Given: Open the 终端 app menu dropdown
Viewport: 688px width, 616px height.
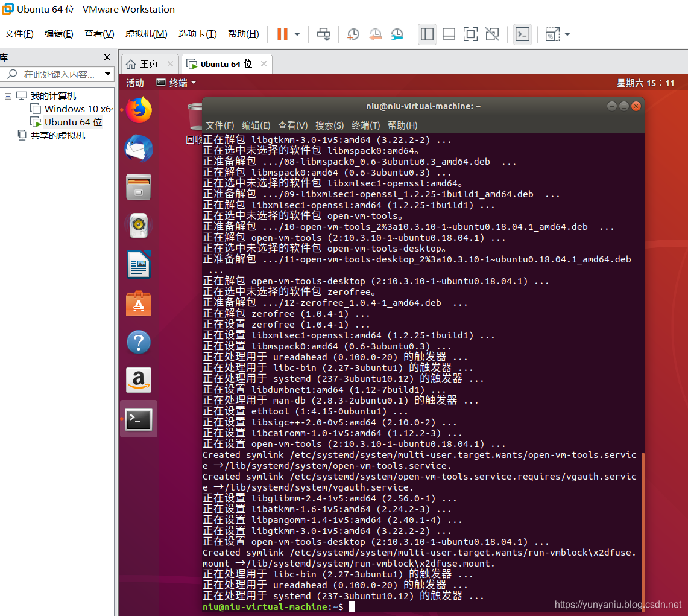Looking at the screenshot, I should pyautogui.click(x=177, y=83).
